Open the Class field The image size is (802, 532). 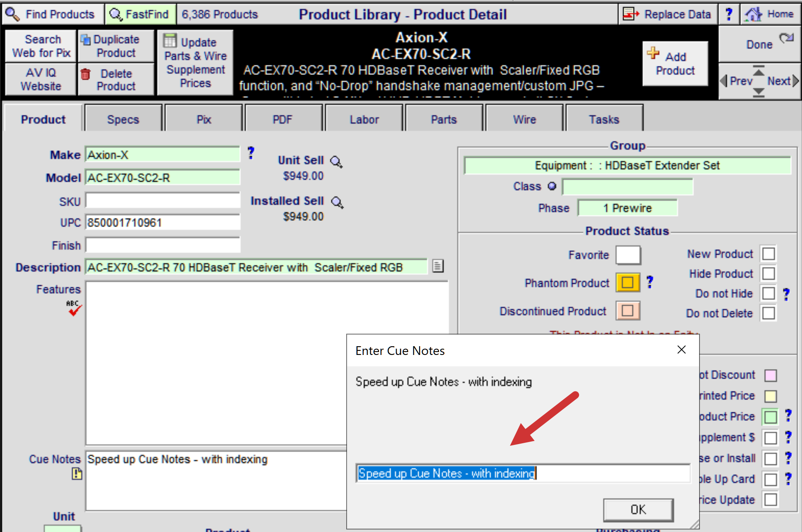click(627, 187)
